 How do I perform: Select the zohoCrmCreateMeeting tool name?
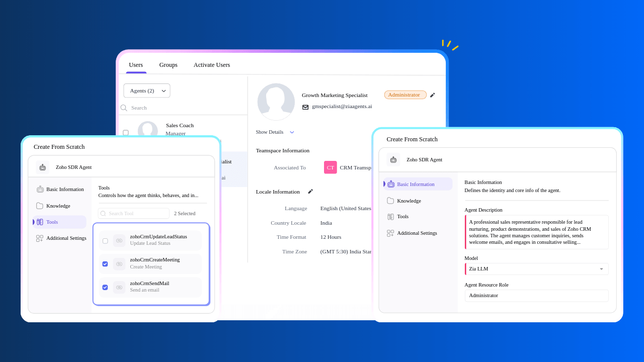tap(155, 259)
